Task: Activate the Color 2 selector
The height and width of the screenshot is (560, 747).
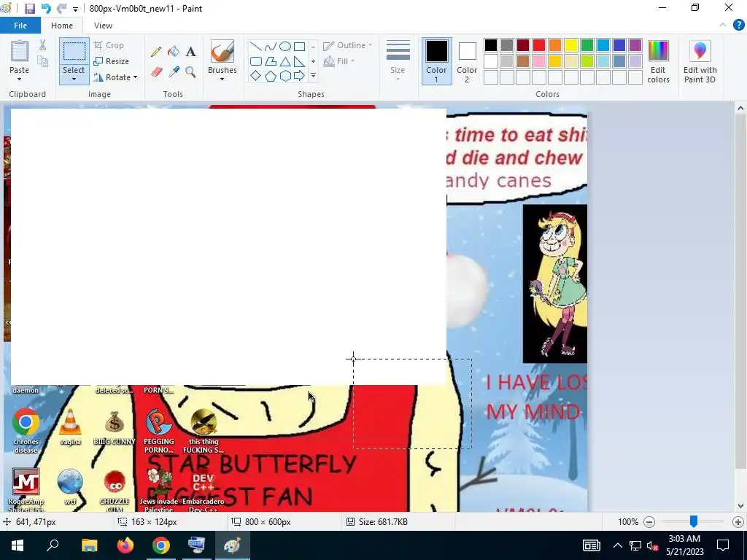Action: [x=467, y=62]
